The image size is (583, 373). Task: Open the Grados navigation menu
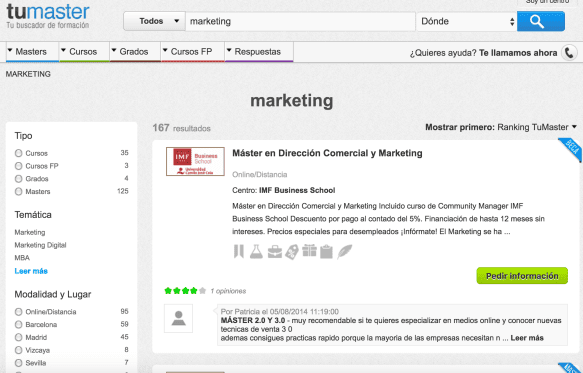point(135,52)
